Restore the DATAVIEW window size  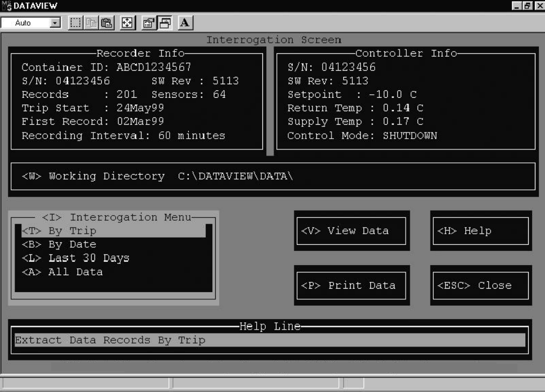click(x=528, y=6)
